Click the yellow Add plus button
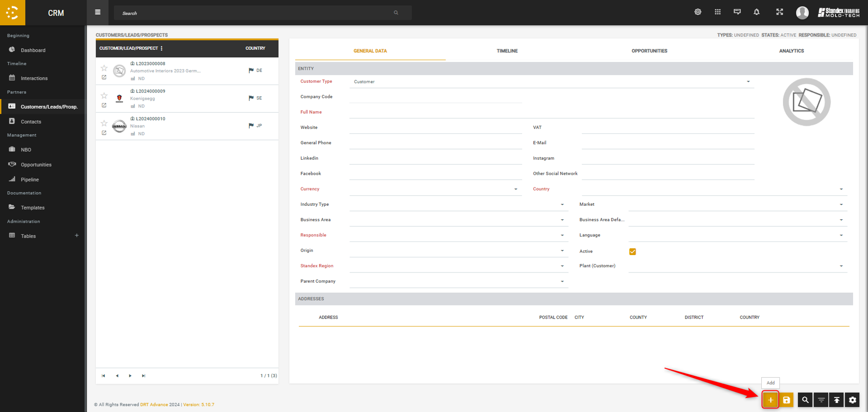Viewport: 868px width, 412px height. pyautogui.click(x=770, y=400)
